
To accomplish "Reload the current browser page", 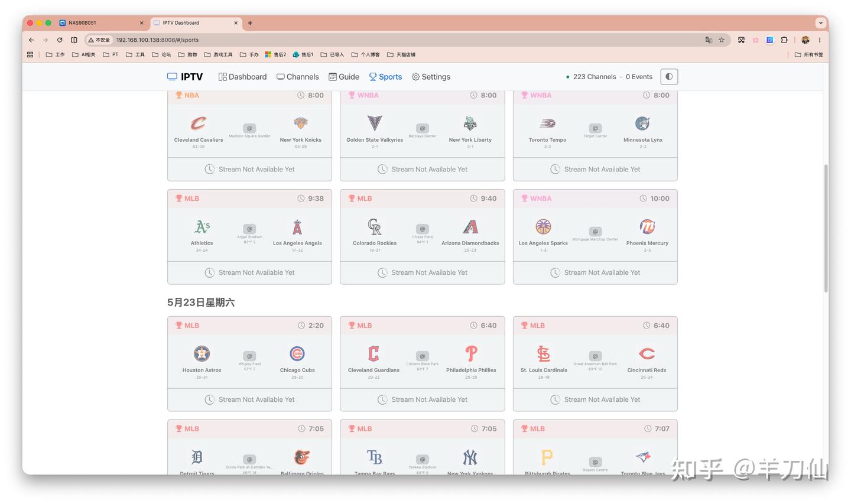I will pyautogui.click(x=60, y=40).
